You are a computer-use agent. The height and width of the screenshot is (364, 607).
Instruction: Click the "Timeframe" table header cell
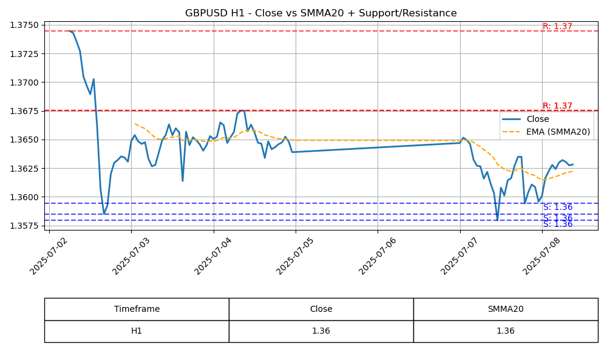[137, 309]
